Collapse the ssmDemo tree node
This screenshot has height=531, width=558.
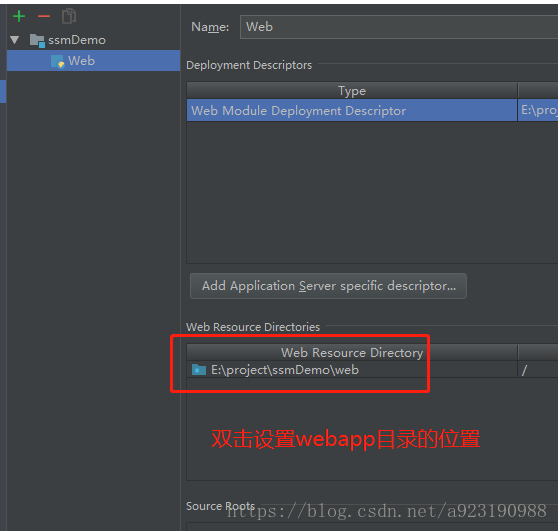pos(15,40)
